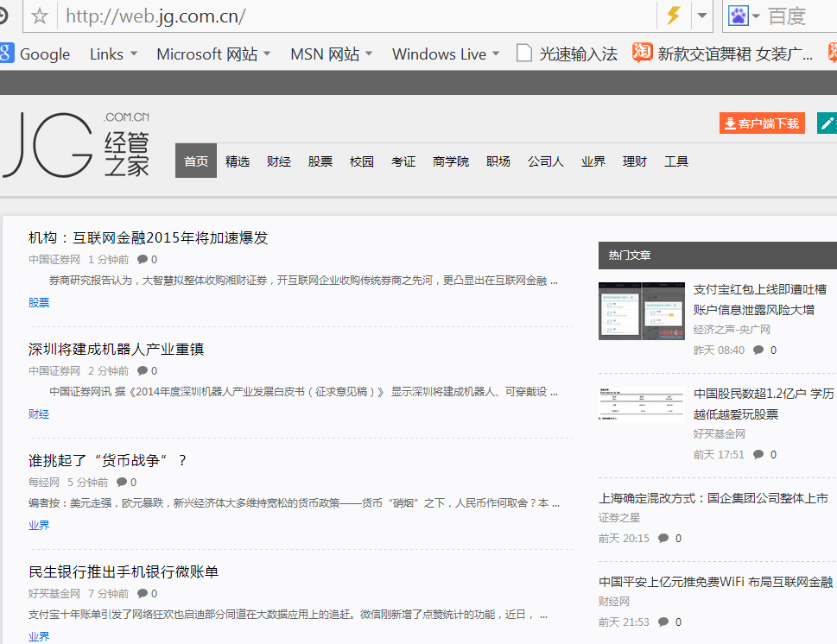Select the 职场 navigation tab
The image size is (837, 644).
(498, 161)
